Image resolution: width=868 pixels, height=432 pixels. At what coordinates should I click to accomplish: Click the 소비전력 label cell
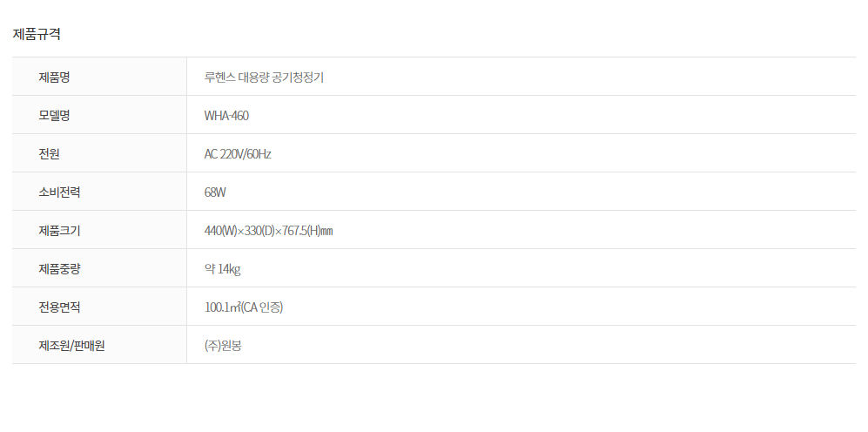tap(59, 192)
